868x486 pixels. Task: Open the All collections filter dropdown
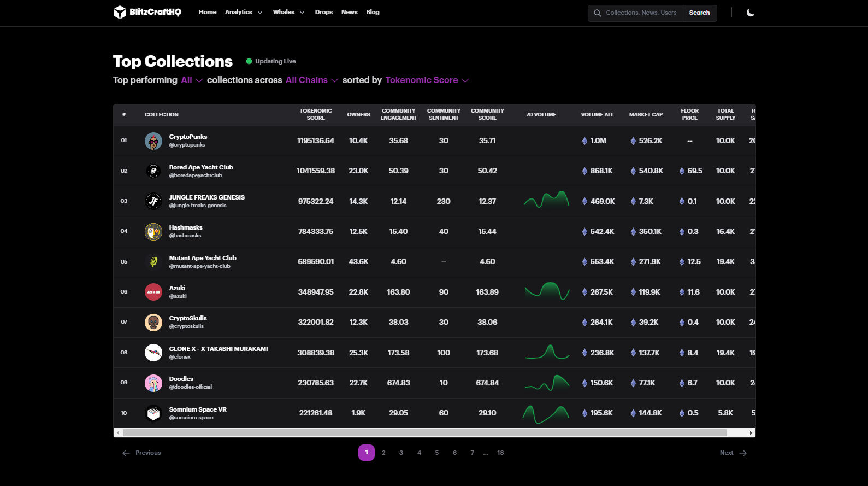pyautogui.click(x=192, y=80)
